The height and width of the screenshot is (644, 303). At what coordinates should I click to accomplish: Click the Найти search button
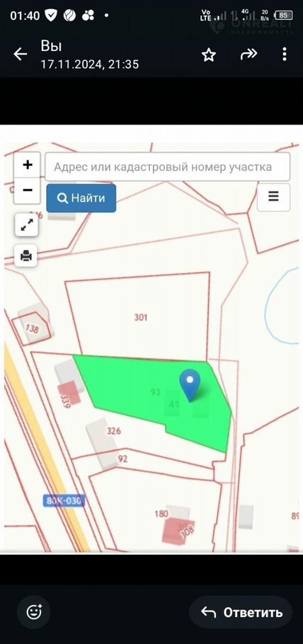click(81, 198)
